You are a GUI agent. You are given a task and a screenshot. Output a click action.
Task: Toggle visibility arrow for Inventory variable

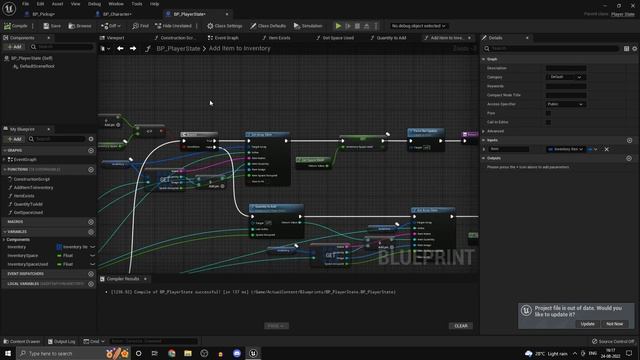pyautogui.click(x=93, y=247)
